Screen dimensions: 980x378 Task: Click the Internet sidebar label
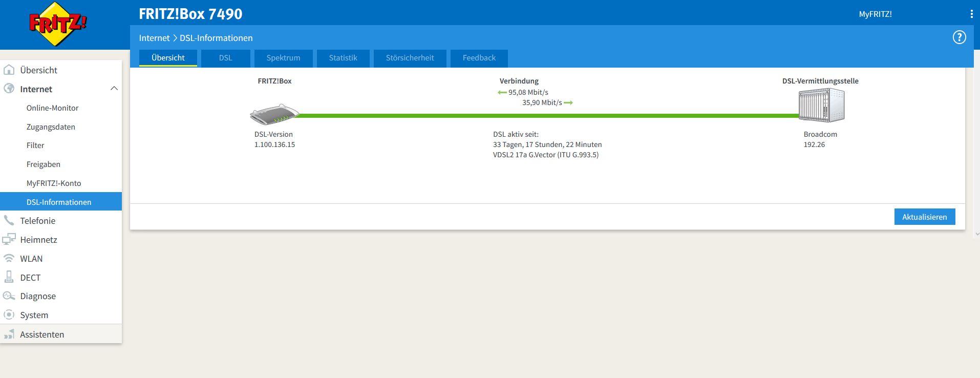(x=36, y=89)
